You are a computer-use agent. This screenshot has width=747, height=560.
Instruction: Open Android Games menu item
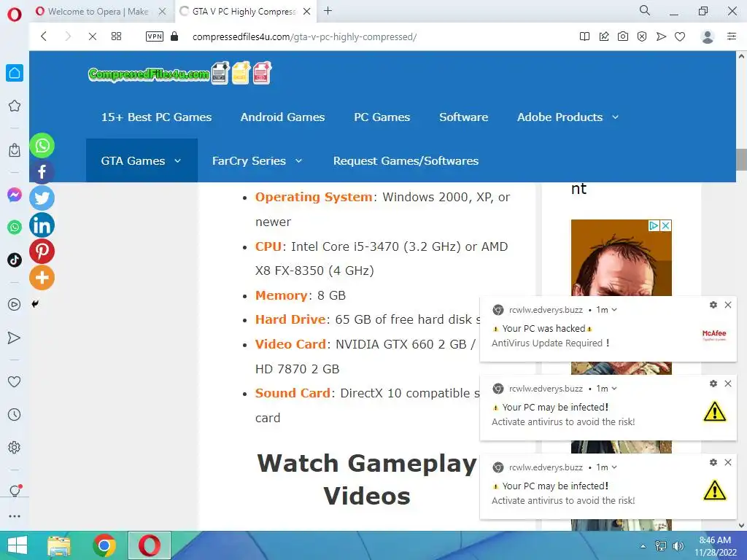click(282, 117)
